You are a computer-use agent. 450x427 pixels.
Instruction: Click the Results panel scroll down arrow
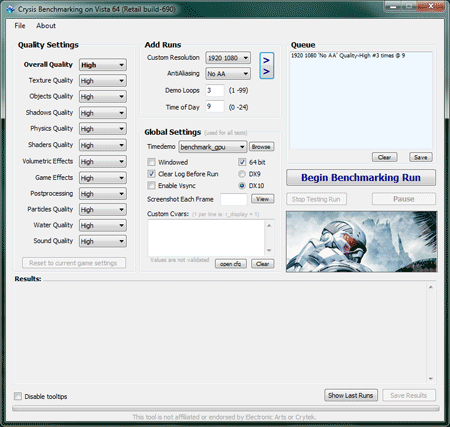point(431,379)
